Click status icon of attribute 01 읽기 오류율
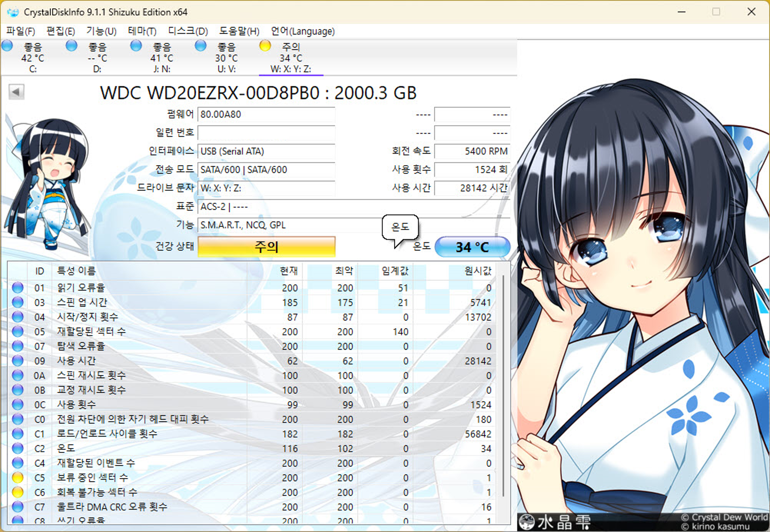Image resolution: width=770 pixels, height=532 pixels. tap(18, 287)
